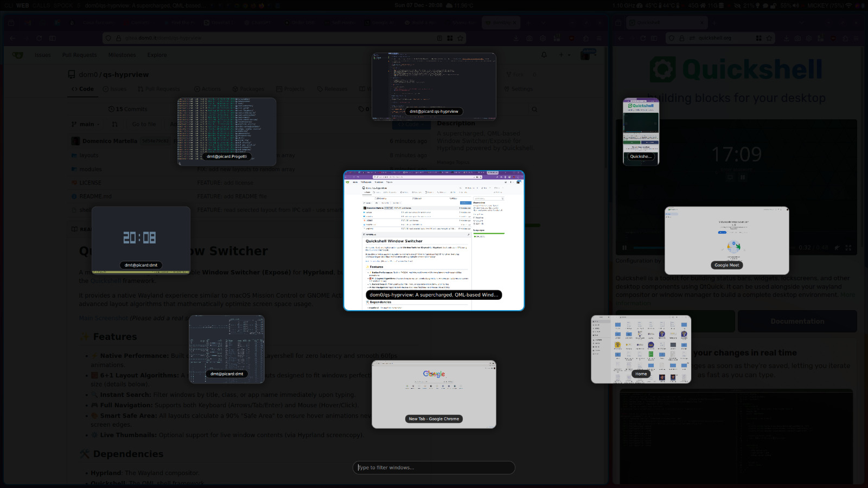
Task: Open downloads in the Quickshell browser window
Action: [786, 38]
